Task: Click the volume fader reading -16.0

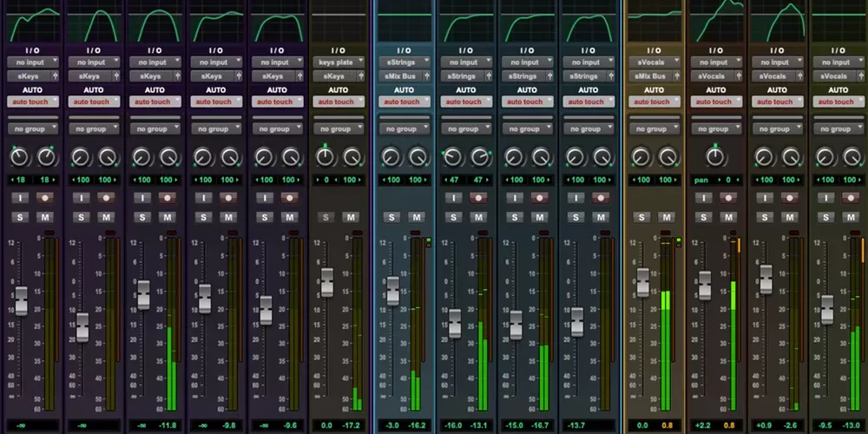Action: pyautogui.click(x=455, y=323)
